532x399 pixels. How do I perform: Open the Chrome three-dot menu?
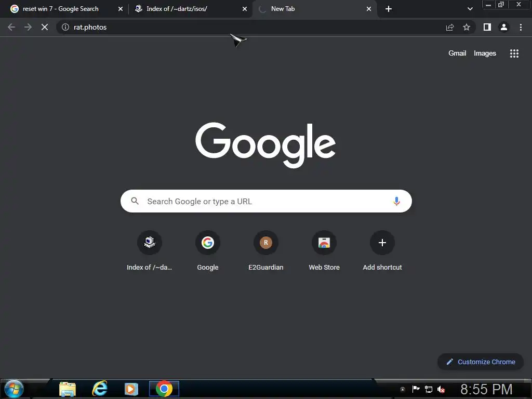click(x=521, y=27)
